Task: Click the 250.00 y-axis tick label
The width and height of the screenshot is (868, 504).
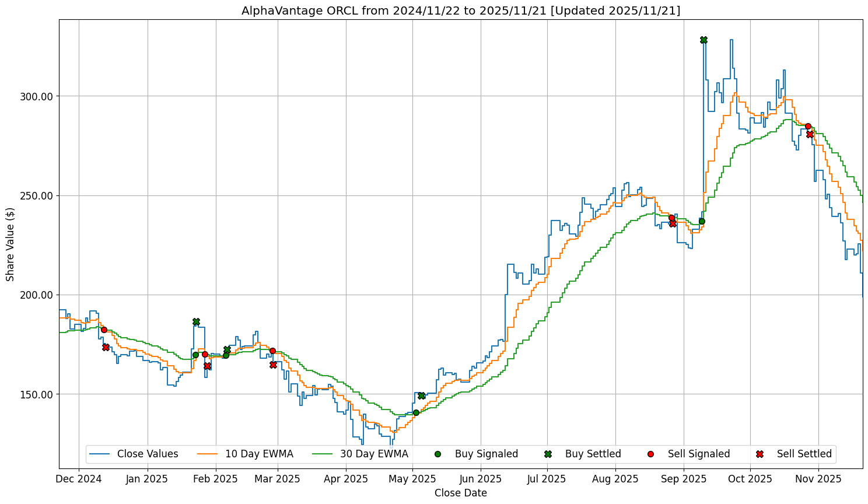Action: click(37, 195)
